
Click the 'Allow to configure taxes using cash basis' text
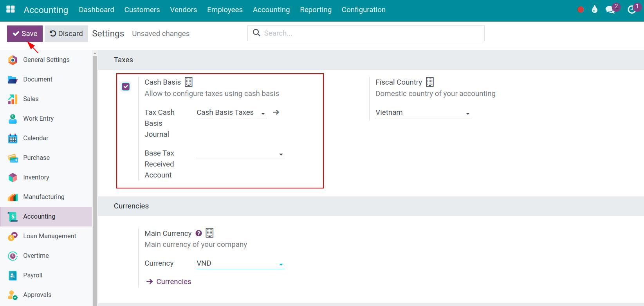212,94
